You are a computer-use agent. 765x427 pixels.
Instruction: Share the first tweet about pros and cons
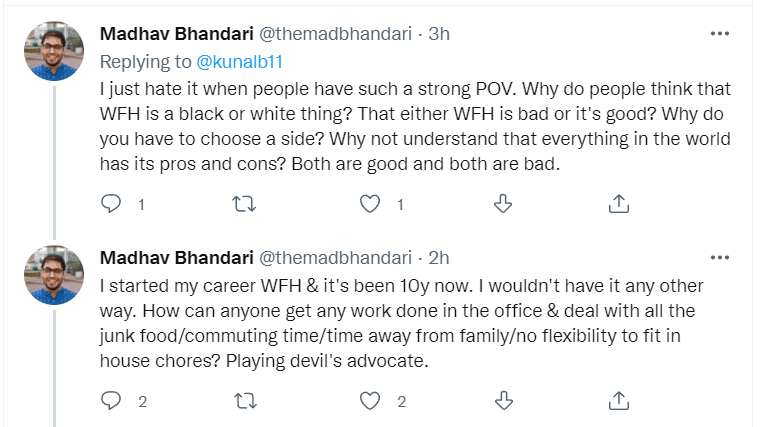coord(619,204)
